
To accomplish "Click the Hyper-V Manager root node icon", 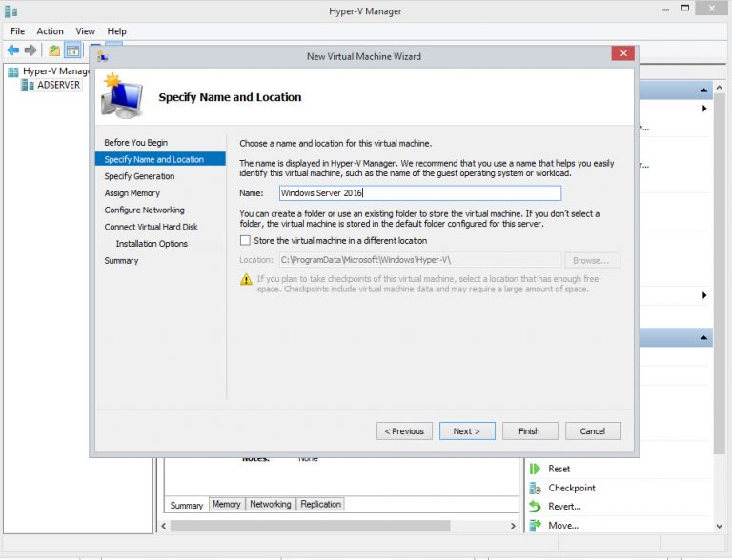I will (x=13, y=71).
